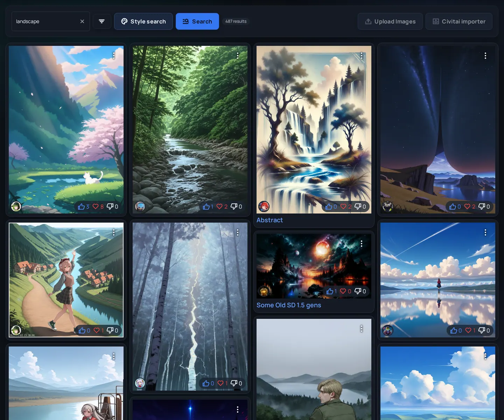Viewport: 504px width, 420px height.
Task: Open options menu on cherry blossom cat image
Action: click(114, 55)
